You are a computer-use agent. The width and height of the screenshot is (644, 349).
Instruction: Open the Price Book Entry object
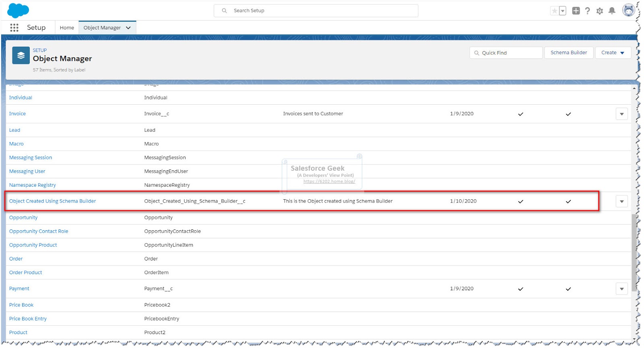(28, 319)
